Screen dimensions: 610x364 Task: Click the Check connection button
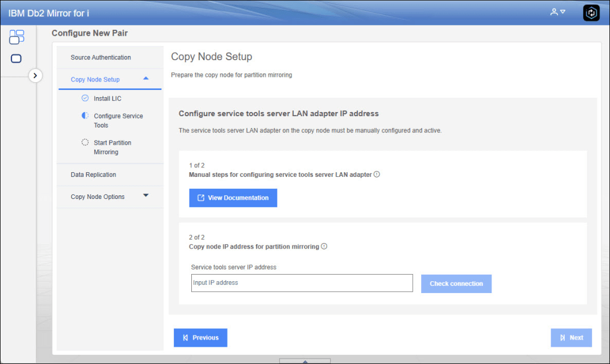pyautogui.click(x=456, y=284)
